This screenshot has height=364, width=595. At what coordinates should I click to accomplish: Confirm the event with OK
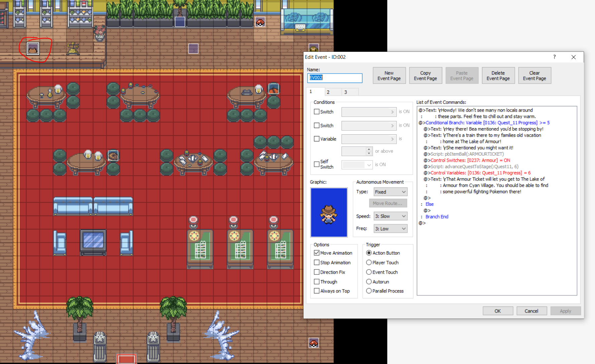(498, 311)
